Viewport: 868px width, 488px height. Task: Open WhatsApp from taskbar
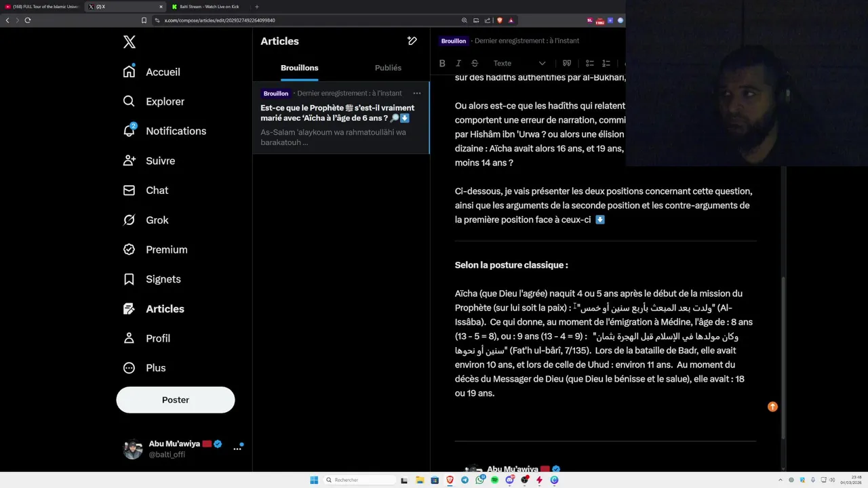[x=479, y=480]
